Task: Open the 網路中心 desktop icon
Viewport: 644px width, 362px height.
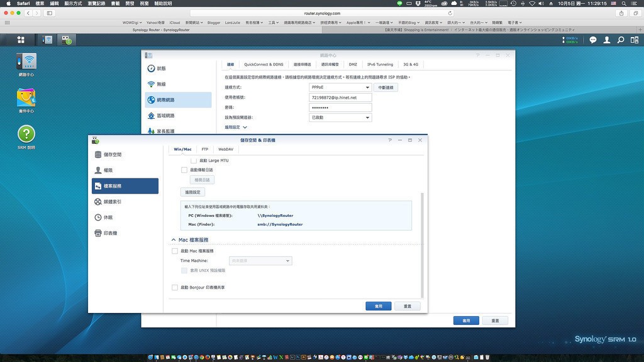Action: pos(26,65)
